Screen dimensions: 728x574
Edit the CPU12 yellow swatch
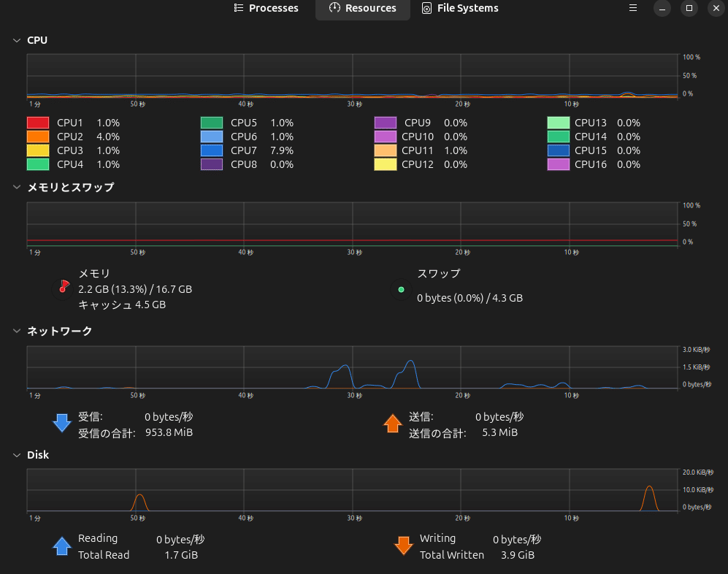(386, 164)
